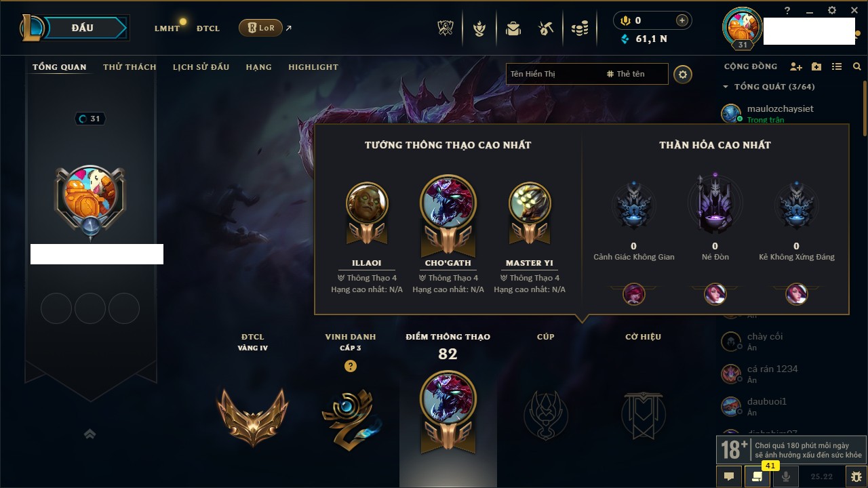The image size is (868, 488).
Task: Open the Clash trophy icon in top bar
Action: click(x=446, y=28)
